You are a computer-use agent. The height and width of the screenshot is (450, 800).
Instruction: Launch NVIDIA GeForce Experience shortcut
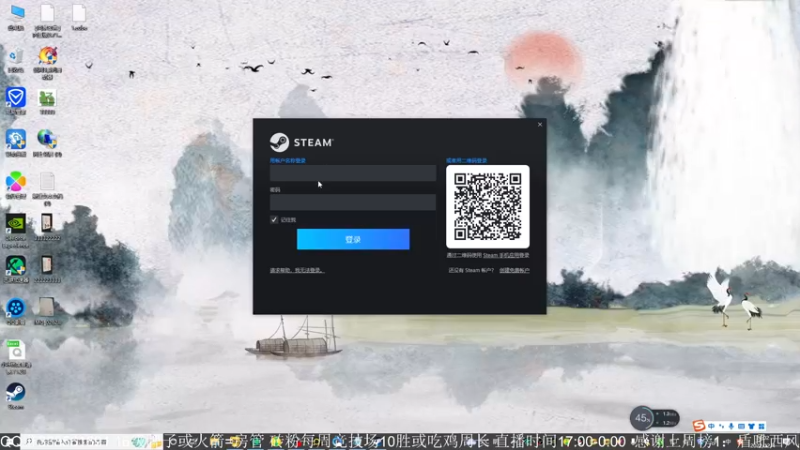tap(16, 231)
